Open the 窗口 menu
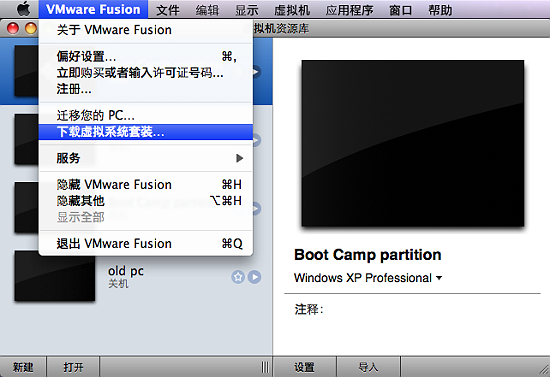Screen dimensions: 550x377 tap(401, 10)
